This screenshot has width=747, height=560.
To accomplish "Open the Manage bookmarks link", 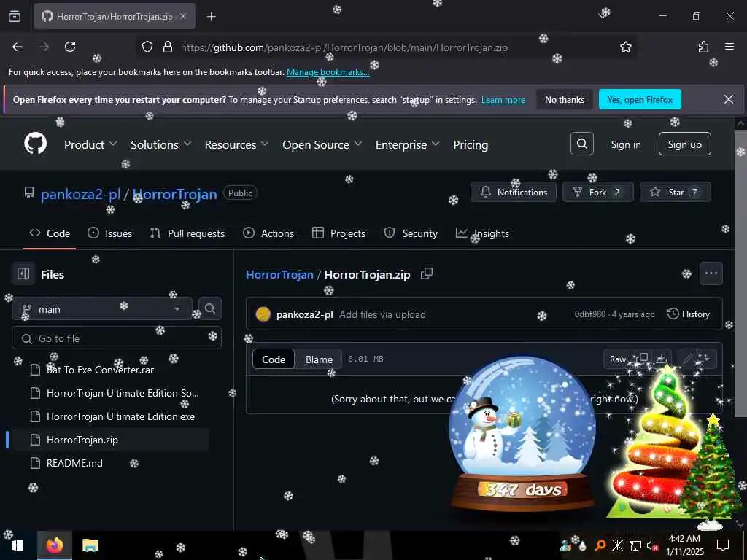I will click(x=328, y=72).
